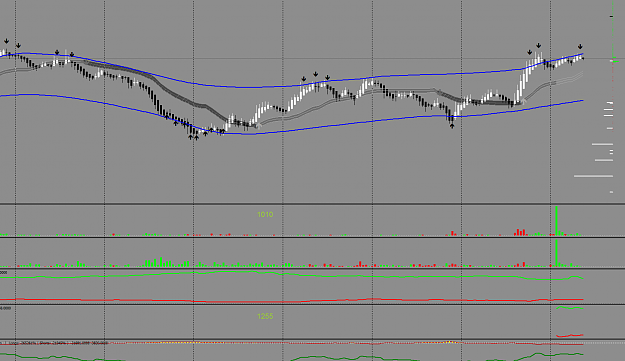Image resolution: width=625 pixels, height=361 pixels.
Task: Click the 1010 label in the volume pane
Action: [265, 215]
